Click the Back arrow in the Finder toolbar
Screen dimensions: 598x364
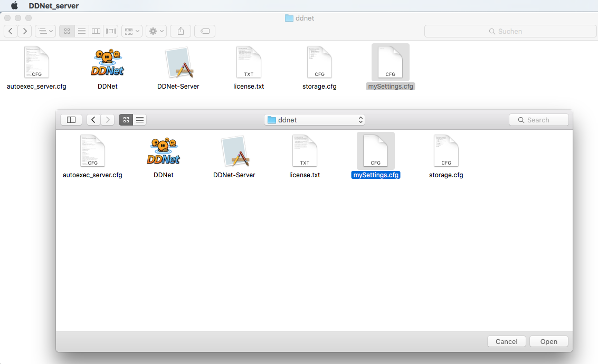click(x=10, y=31)
